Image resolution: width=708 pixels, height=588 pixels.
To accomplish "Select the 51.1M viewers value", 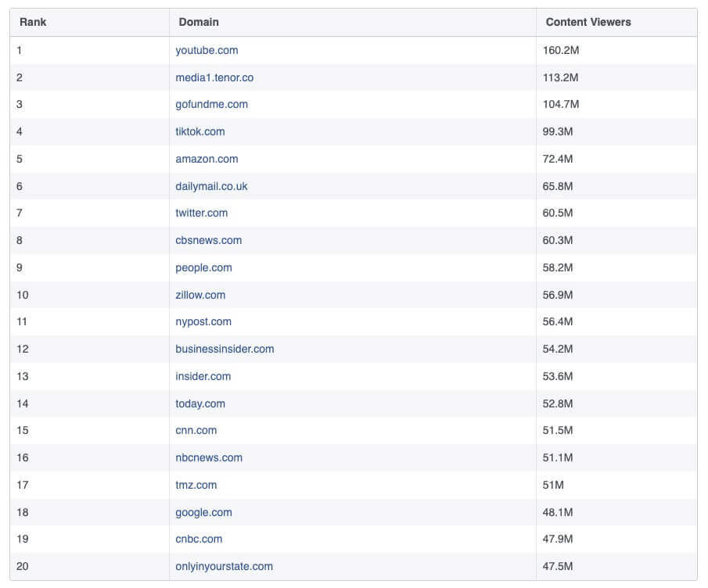I will [x=558, y=458].
